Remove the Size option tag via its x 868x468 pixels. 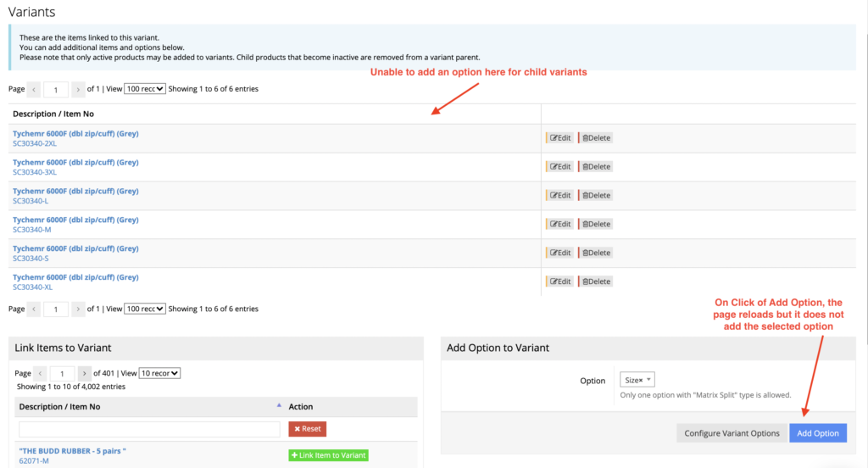point(641,381)
